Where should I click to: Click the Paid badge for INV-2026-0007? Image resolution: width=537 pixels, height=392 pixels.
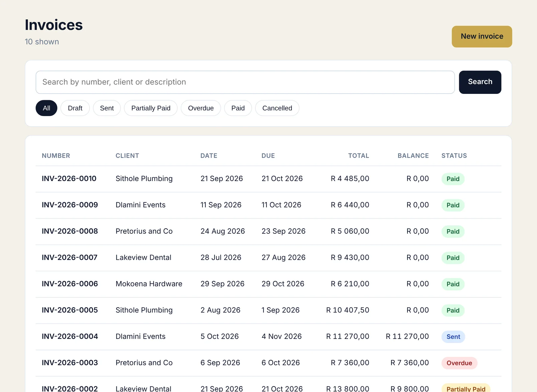453,258
